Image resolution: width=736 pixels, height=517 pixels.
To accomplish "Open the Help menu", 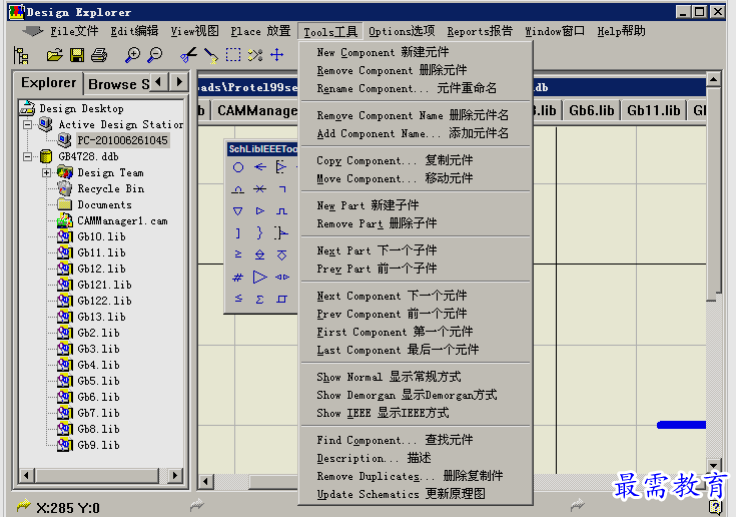I will (x=621, y=31).
